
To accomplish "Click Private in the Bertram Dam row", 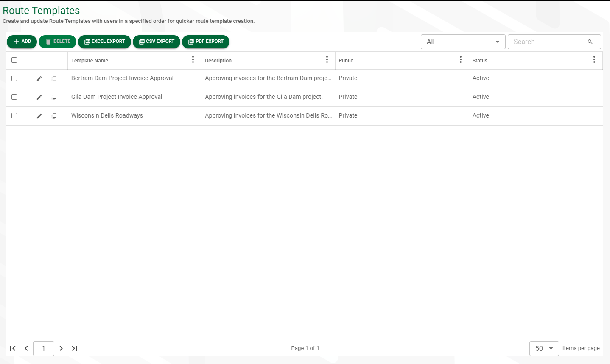I will [x=348, y=78].
